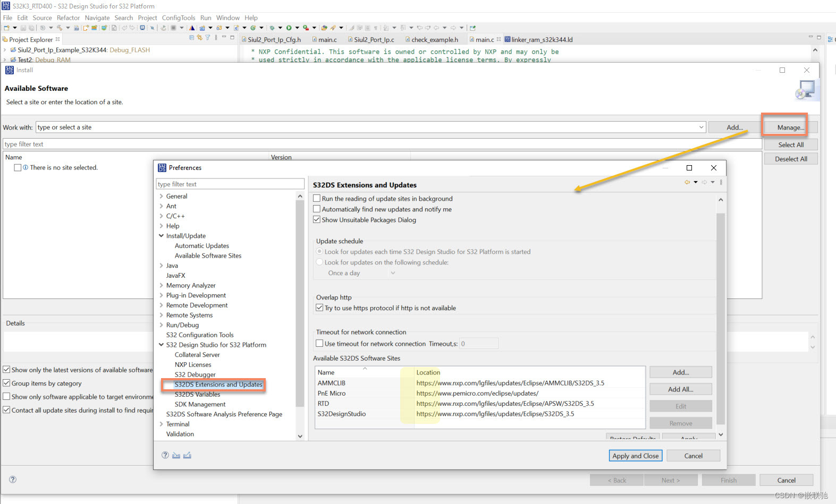The width and height of the screenshot is (836, 504).
Task: Click the Install dialog type filter text field
Action: tap(382, 144)
